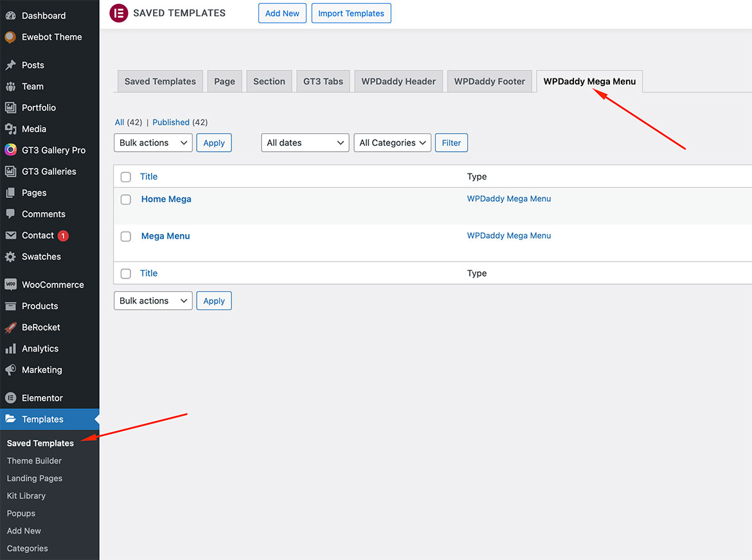The image size is (752, 560).
Task: Click the Elementor logo beside Saved Templates
Action: pos(118,13)
